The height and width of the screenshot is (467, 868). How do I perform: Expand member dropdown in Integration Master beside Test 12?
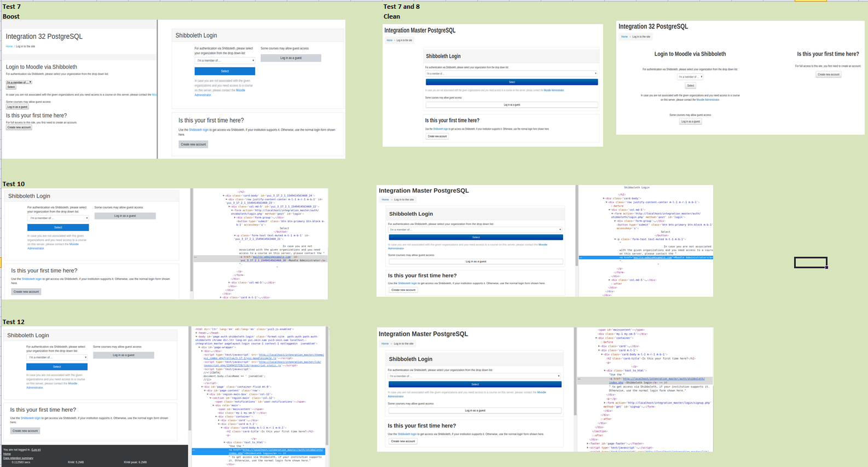[x=474, y=376]
